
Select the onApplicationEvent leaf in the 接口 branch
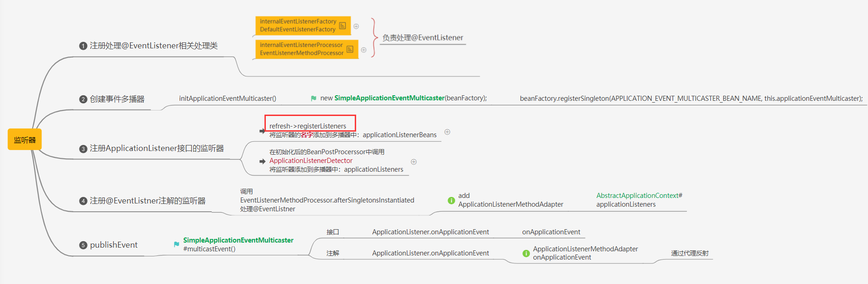(x=551, y=232)
